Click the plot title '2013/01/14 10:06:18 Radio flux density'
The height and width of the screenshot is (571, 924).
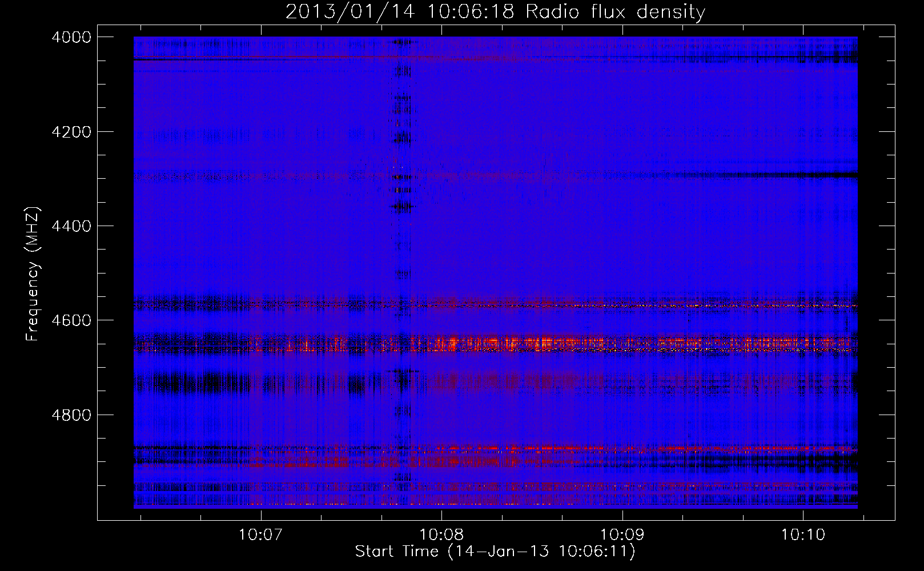(x=495, y=12)
